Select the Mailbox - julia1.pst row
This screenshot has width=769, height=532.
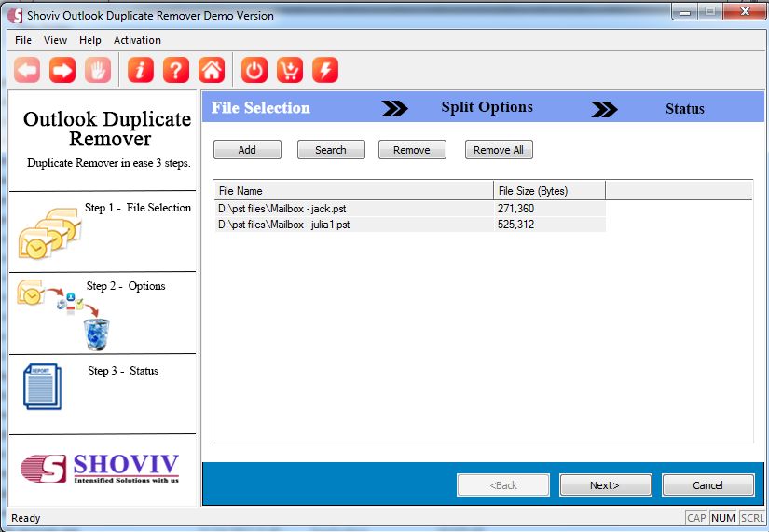(x=409, y=225)
